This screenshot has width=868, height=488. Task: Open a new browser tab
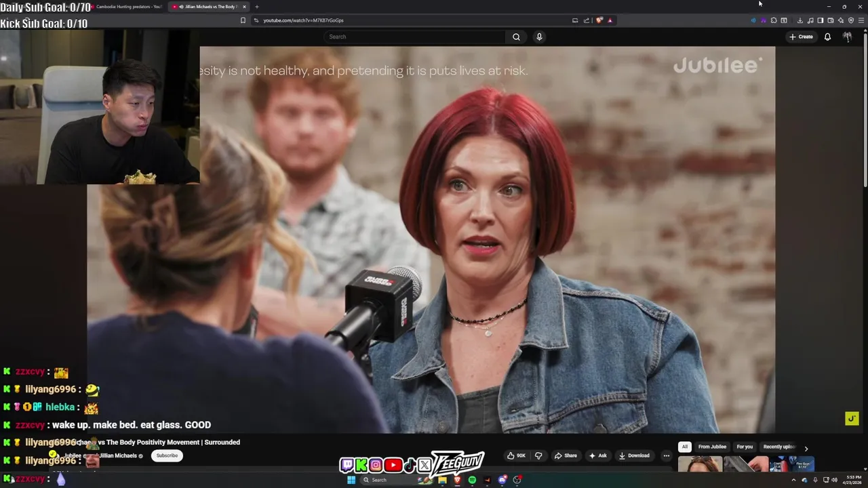tap(256, 7)
